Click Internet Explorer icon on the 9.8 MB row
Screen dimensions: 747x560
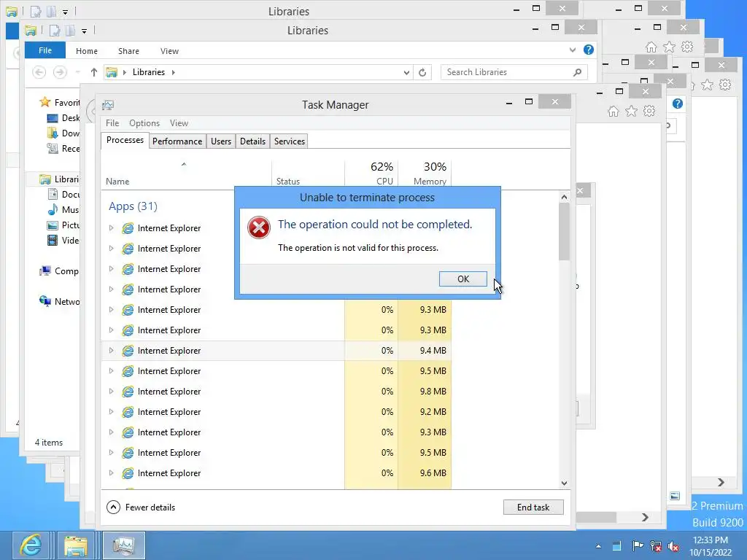click(128, 392)
